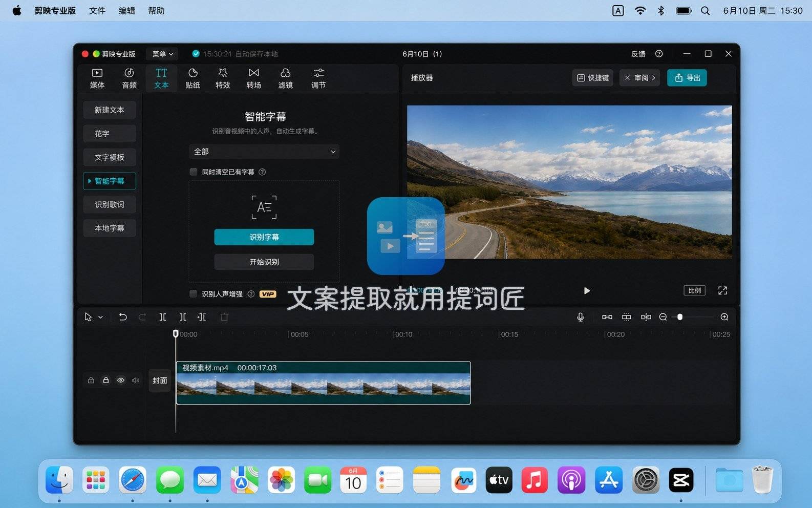This screenshot has width=812, height=508.
Task: Open Spotlight search in menu bar
Action: (x=705, y=11)
